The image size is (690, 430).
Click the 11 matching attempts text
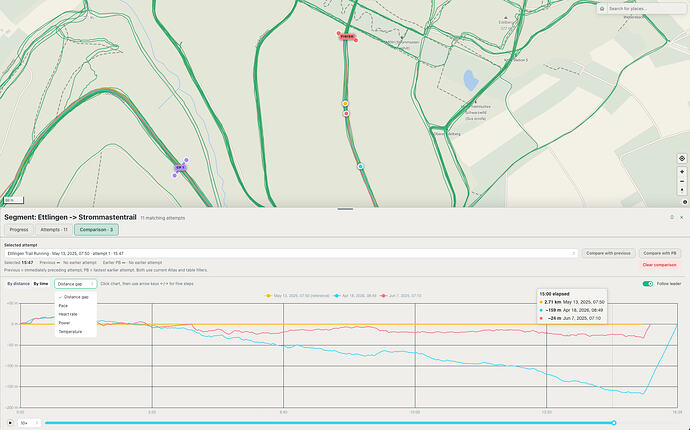[163, 218]
